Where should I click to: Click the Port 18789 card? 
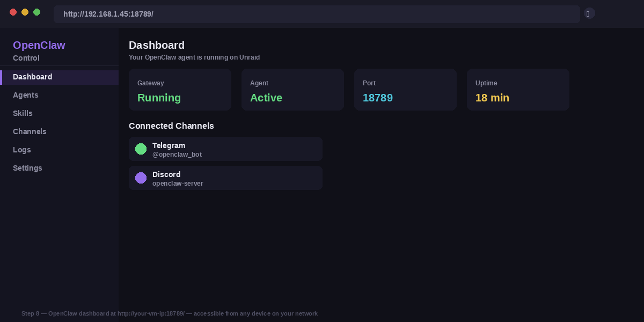pos(405,90)
